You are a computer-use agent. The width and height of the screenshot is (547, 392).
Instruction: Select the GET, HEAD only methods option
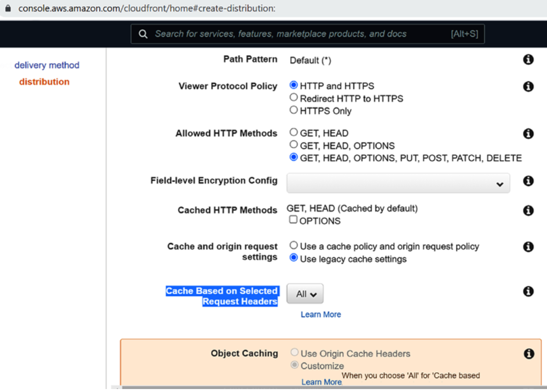tap(293, 132)
